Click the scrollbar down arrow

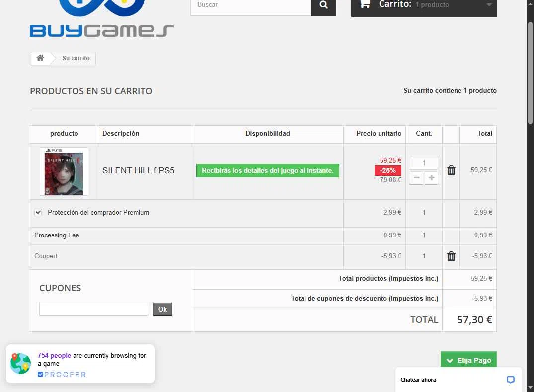pos(530,388)
